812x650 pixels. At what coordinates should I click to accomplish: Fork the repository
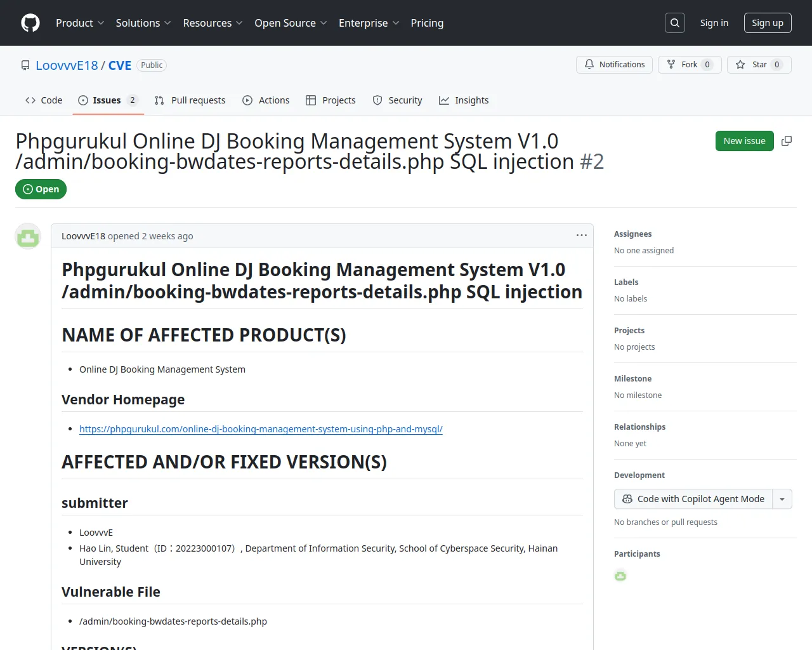click(690, 65)
